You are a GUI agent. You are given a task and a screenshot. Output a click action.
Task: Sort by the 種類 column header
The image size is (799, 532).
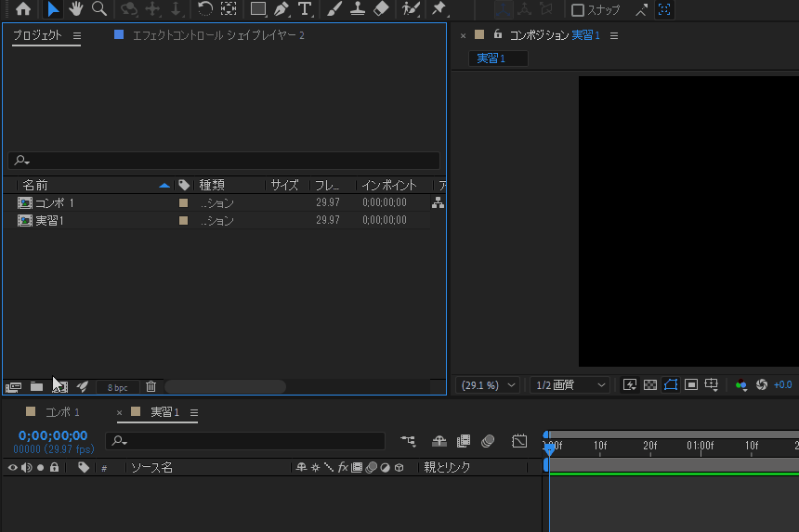coord(212,185)
